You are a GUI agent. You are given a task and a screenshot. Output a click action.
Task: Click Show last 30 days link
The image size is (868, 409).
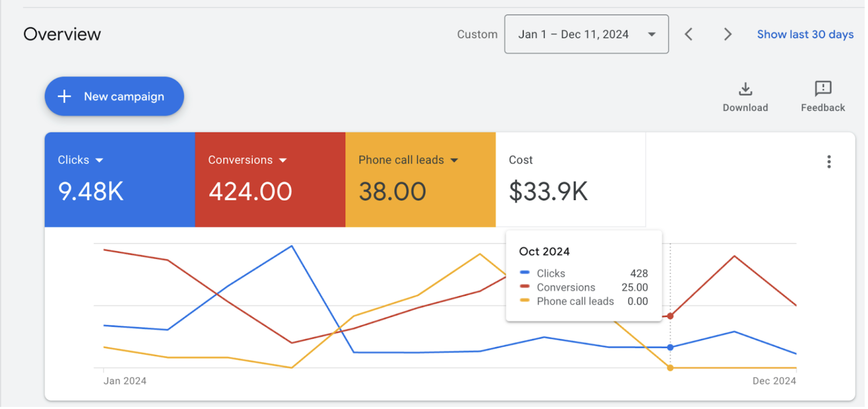805,35
